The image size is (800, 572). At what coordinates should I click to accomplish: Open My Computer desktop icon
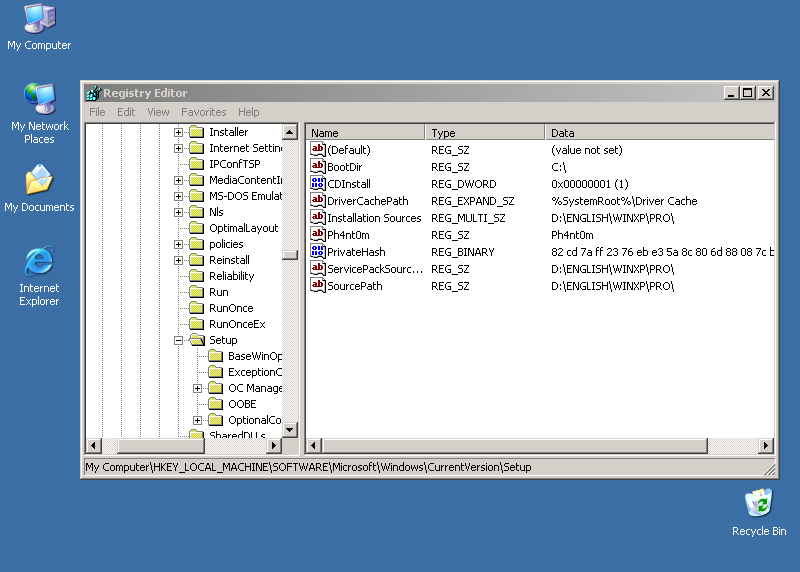coord(39,28)
